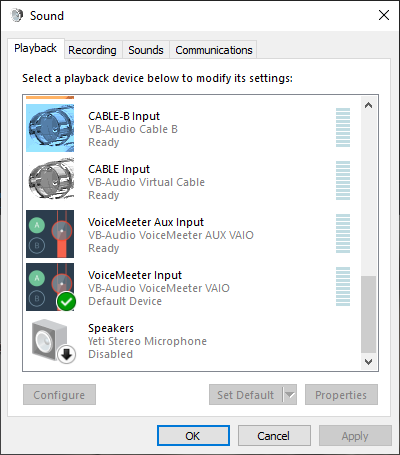Go to the Communications tab
The image size is (400, 455).
tap(214, 50)
